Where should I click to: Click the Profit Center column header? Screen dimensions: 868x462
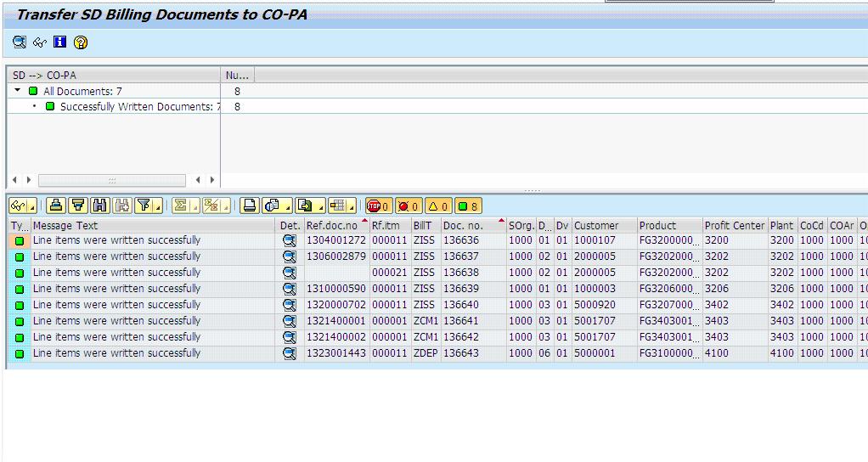[734, 225]
